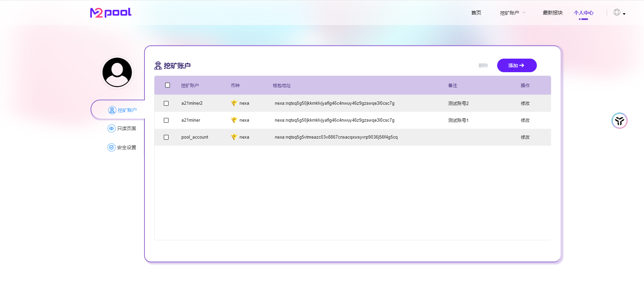Open the floating round assistant icon
644x285 pixels.
pos(619,121)
